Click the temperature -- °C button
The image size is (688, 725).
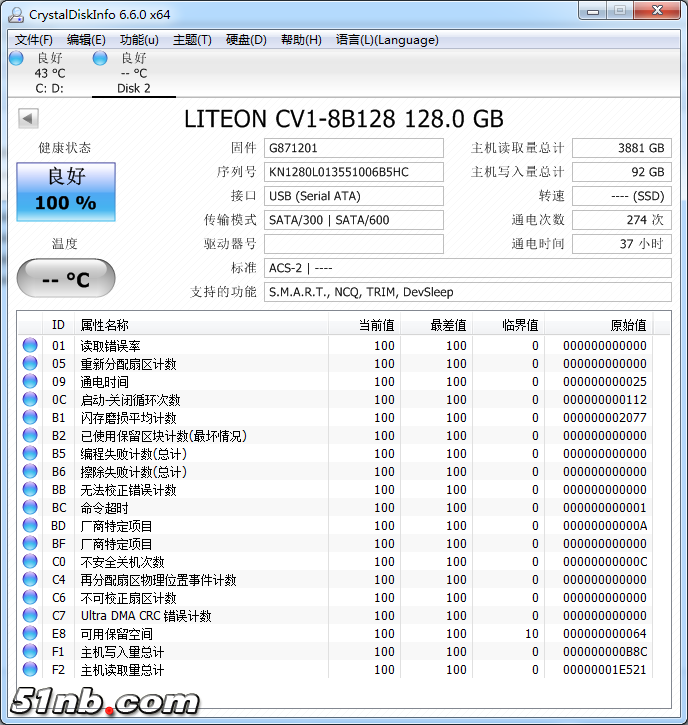pyautogui.click(x=66, y=279)
